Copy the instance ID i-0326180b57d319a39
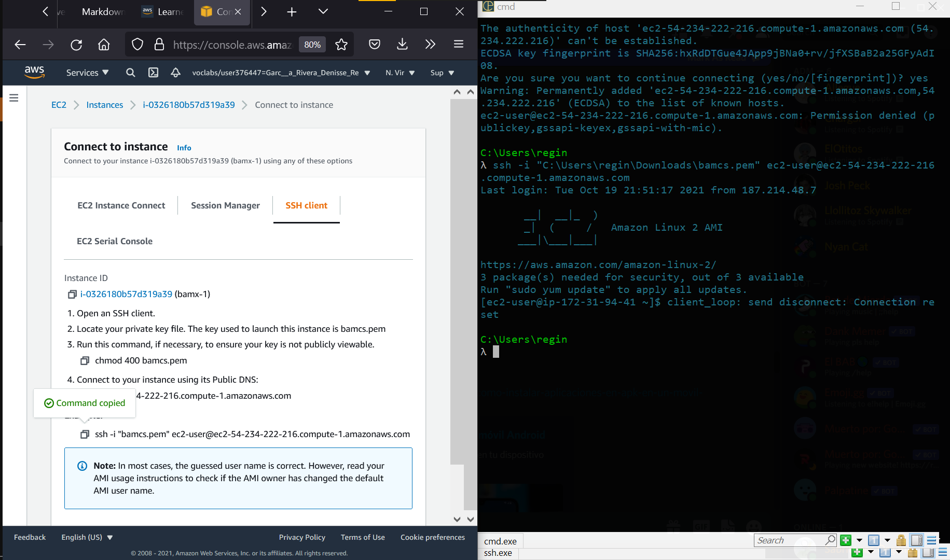The image size is (950, 560). [x=72, y=294]
